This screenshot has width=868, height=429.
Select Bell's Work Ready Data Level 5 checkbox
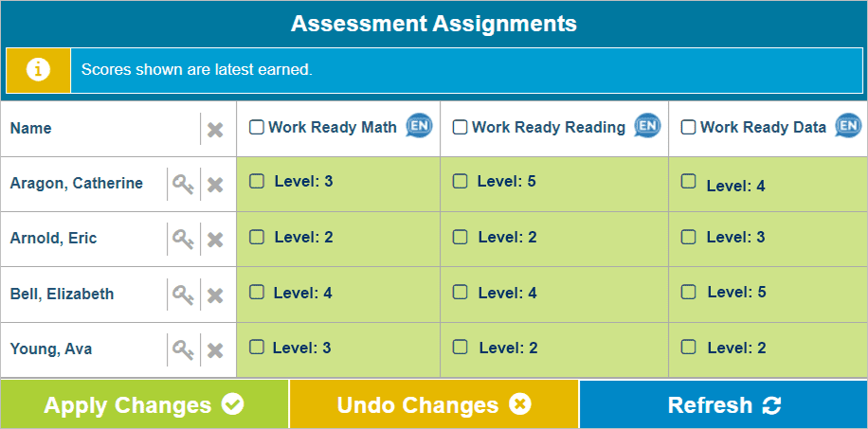[688, 292]
